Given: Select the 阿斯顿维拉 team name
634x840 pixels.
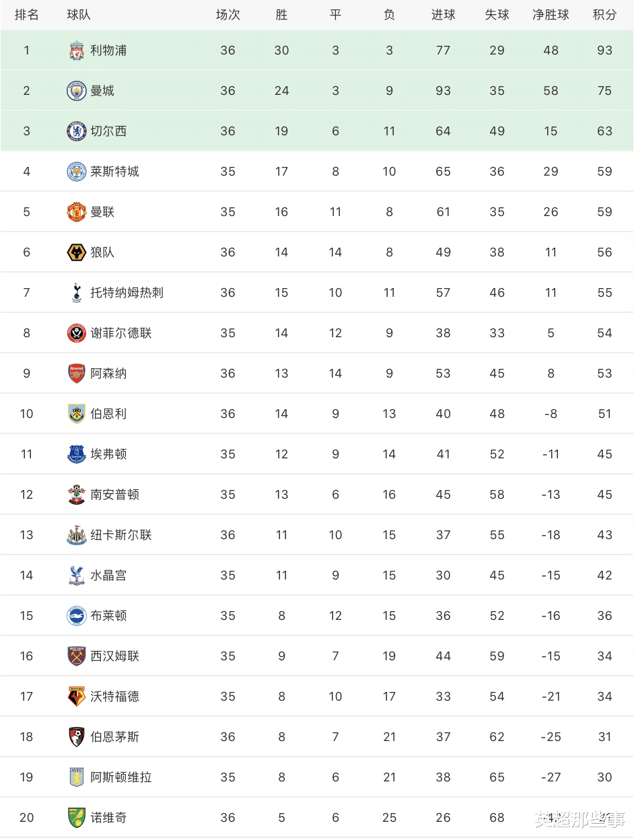Looking at the screenshot, I should click(x=121, y=777).
